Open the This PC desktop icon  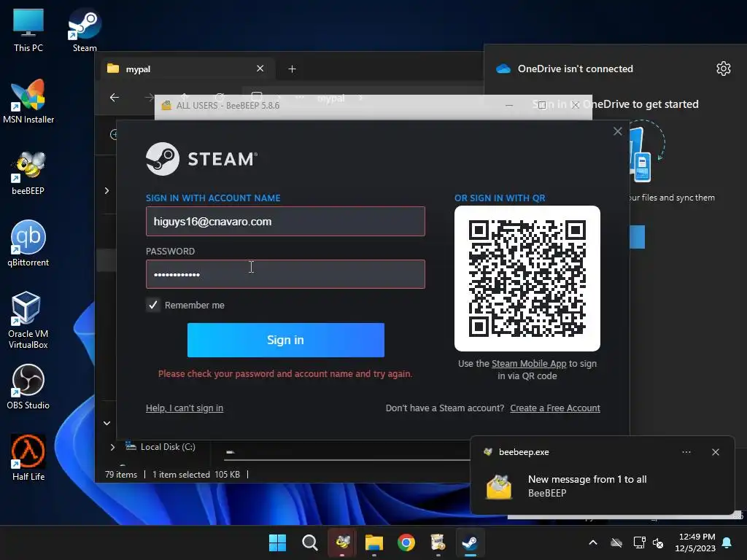pyautogui.click(x=28, y=29)
